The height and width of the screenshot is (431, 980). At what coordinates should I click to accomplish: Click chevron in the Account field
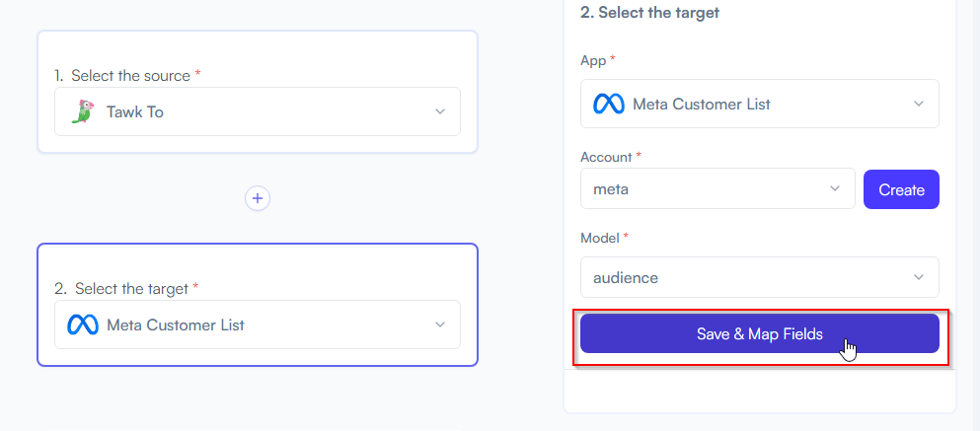click(834, 188)
